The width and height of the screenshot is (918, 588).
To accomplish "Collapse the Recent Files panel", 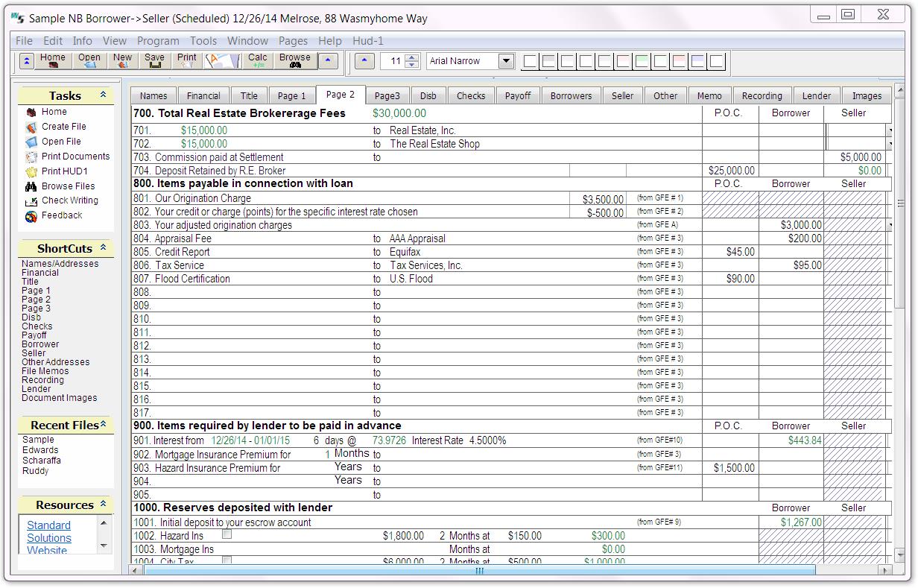I will (x=103, y=425).
